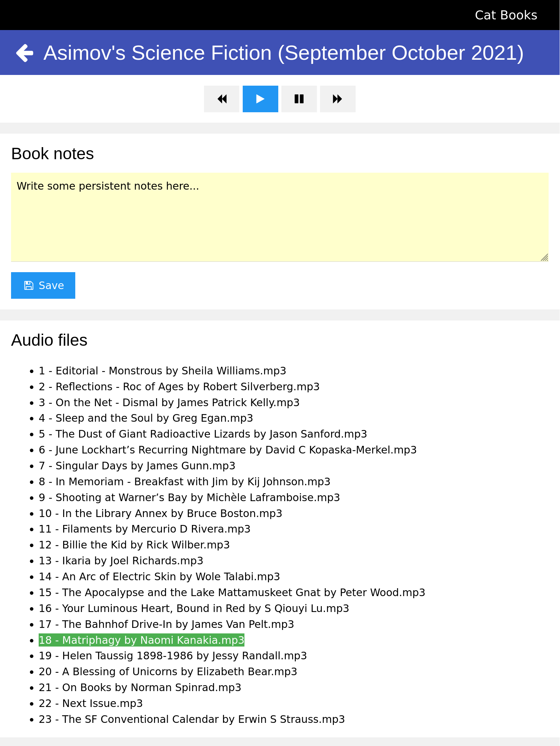Focus the book notes text area
The width and height of the screenshot is (560, 746).
[x=280, y=217]
